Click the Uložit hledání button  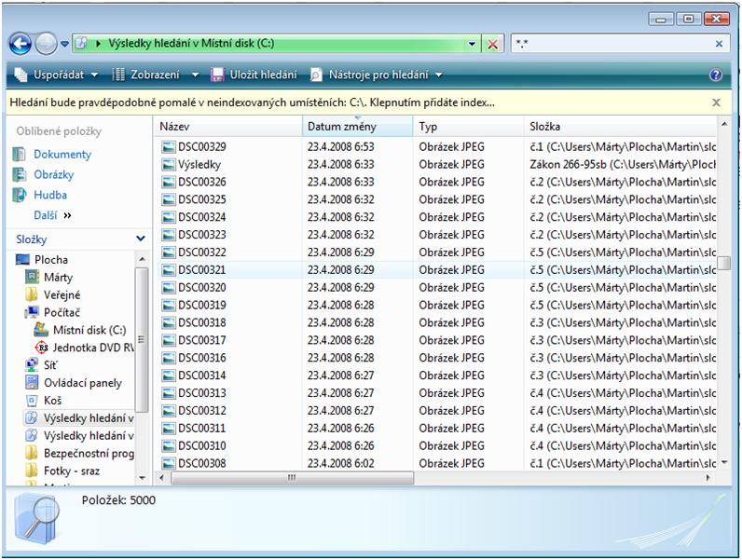point(254,75)
